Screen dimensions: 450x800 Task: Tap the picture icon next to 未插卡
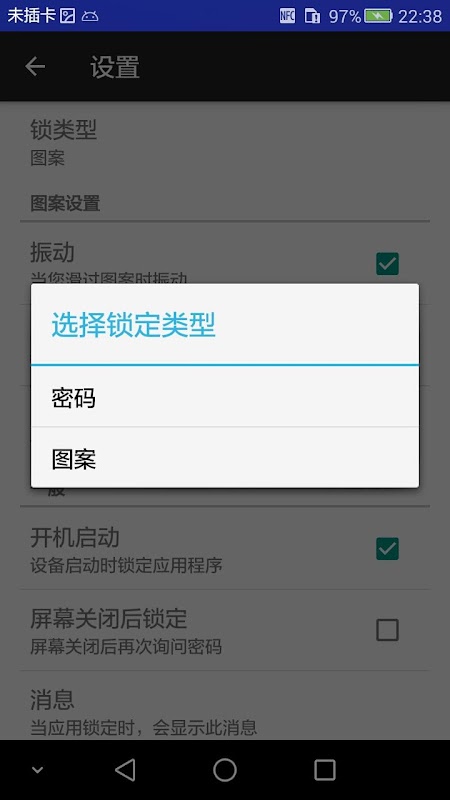point(67,16)
